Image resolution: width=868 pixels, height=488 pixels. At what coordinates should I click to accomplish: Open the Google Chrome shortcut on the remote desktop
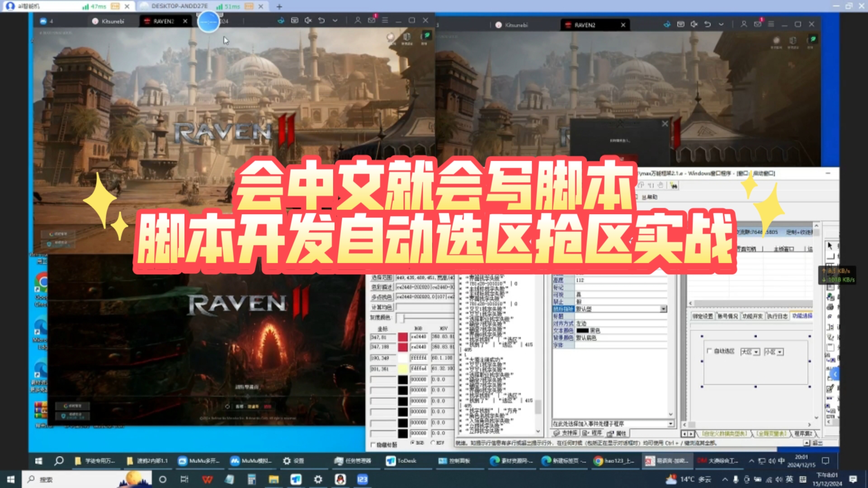coord(41,289)
